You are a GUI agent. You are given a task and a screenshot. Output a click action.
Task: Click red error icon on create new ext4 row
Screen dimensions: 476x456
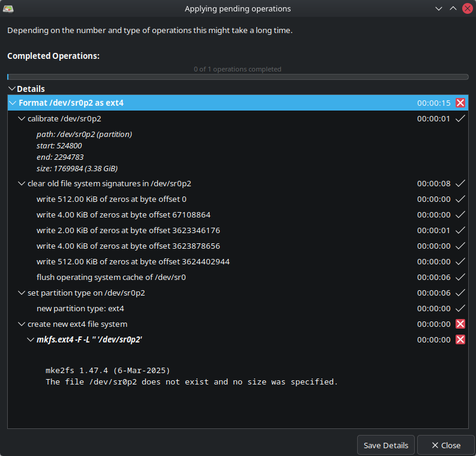coord(460,324)
